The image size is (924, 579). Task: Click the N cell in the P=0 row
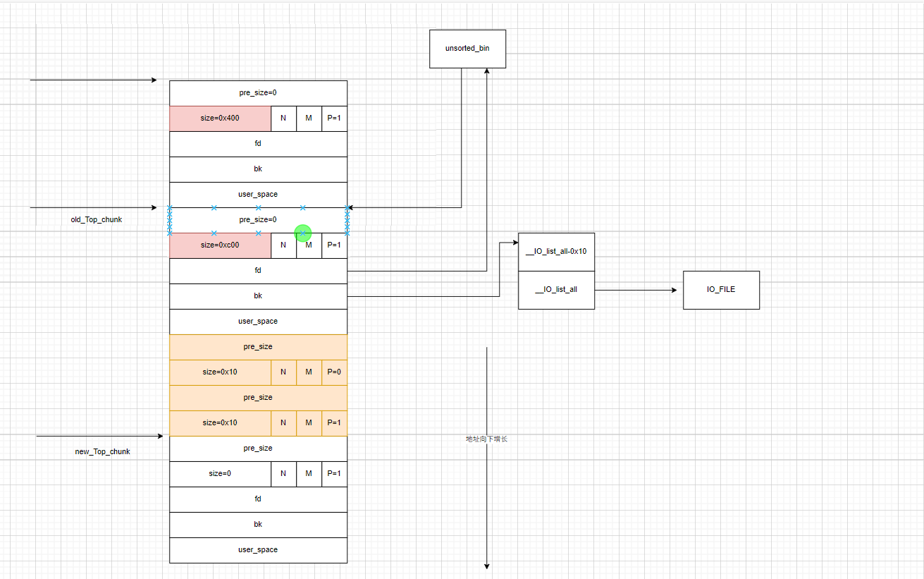coord(283,372)
